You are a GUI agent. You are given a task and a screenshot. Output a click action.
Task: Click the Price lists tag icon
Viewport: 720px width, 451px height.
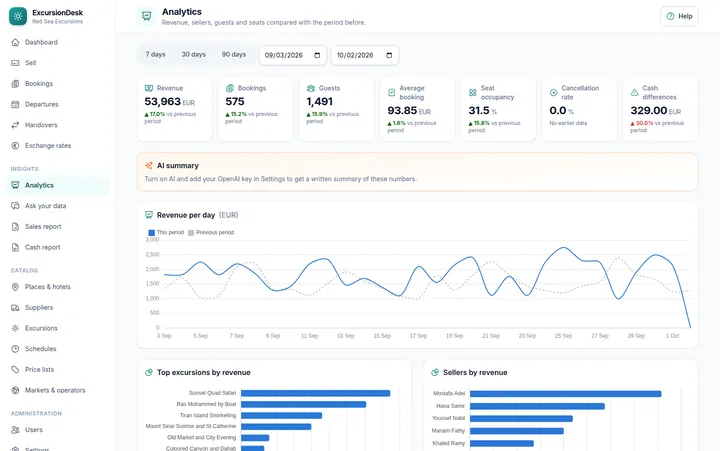15,369
